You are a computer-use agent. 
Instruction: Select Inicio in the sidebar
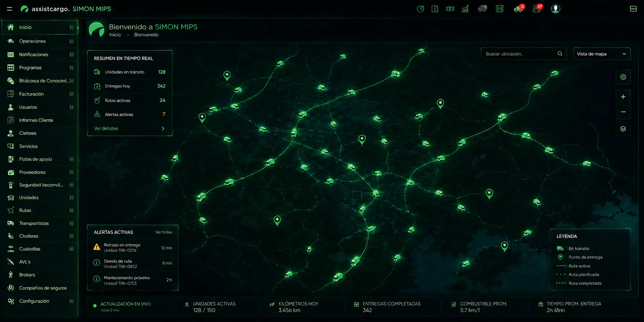(40, 27)
